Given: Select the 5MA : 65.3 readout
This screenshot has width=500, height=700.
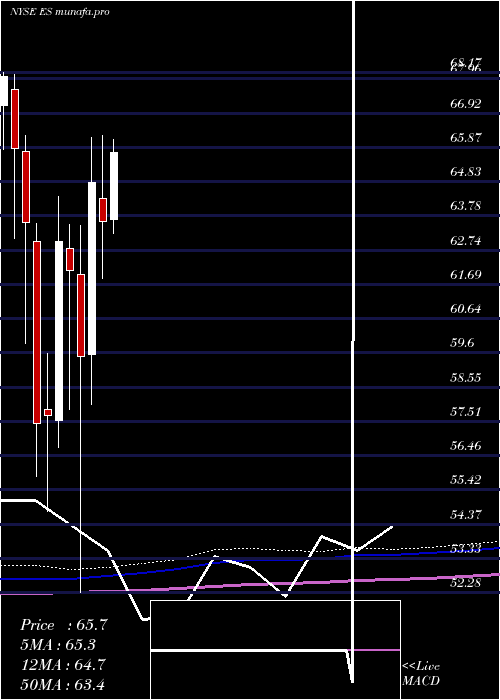Looking at the screenshot, I should [x=58, y=645].
